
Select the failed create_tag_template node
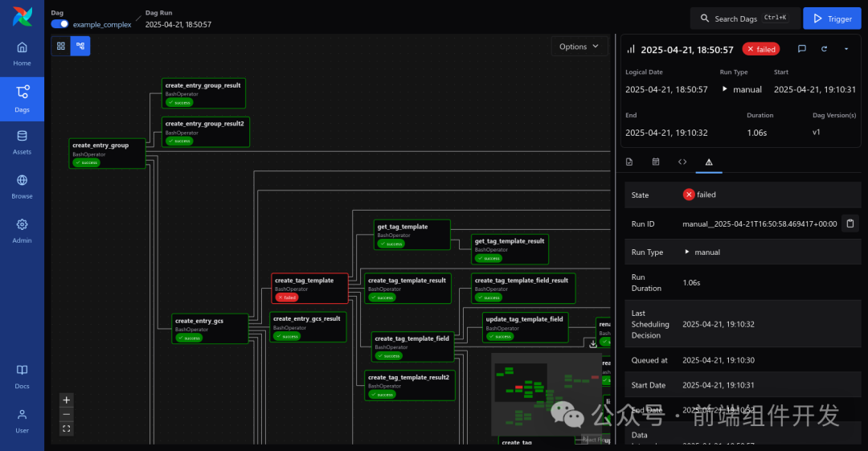[309, 288]
